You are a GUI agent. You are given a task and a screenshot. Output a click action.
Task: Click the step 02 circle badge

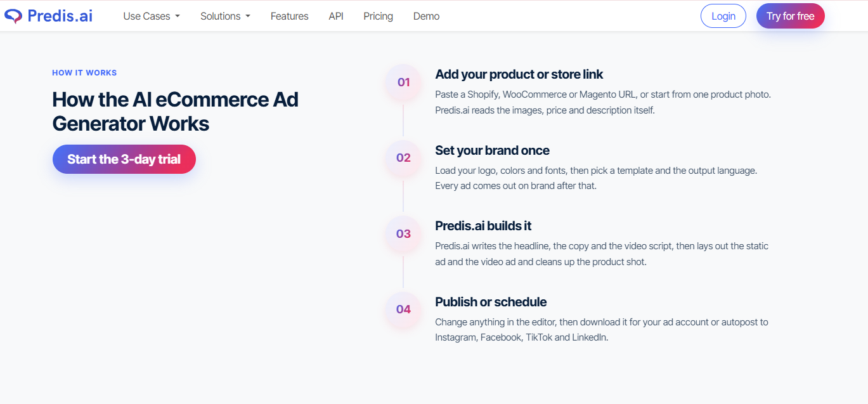coord(403,158)
